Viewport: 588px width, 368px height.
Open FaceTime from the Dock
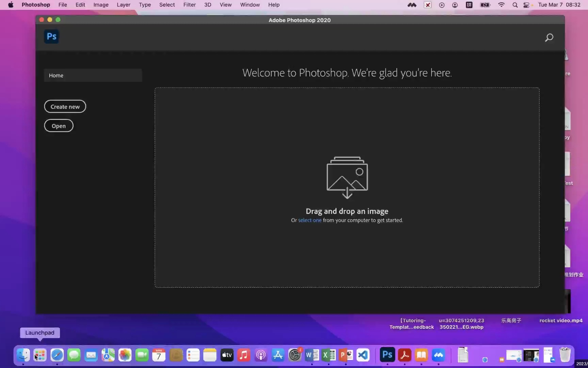pos(142,355)
